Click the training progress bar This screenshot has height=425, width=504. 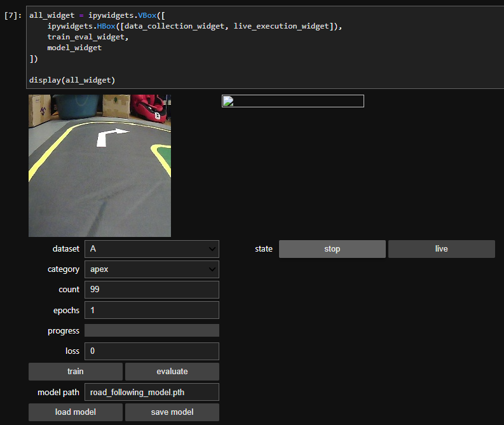[x=151, y=330]
